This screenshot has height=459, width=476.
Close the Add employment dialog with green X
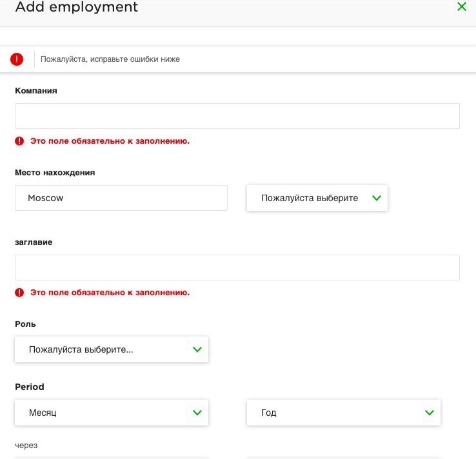461,6
